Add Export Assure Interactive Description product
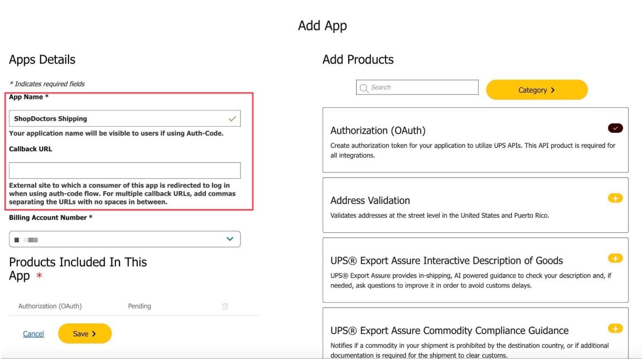 pos(615,259)
